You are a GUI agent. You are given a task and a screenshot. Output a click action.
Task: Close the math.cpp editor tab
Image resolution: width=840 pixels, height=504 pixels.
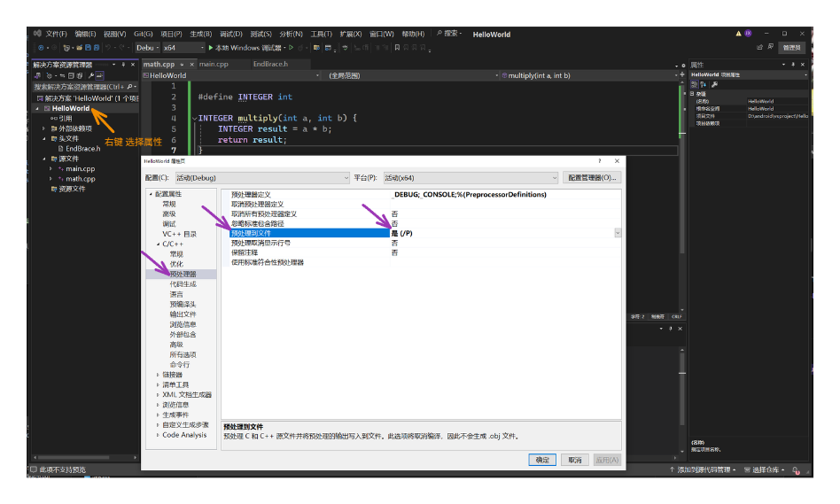coord(192,64)
